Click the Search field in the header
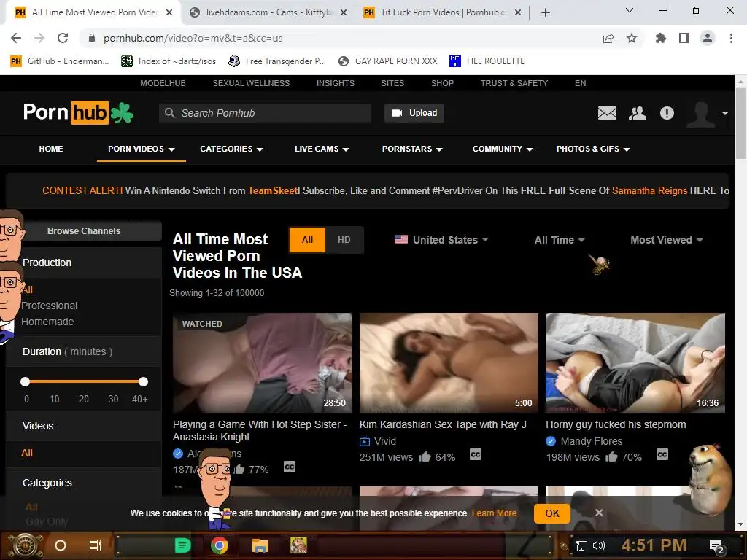The width and height of the screenshot is (747, 560). pos(265,113)
